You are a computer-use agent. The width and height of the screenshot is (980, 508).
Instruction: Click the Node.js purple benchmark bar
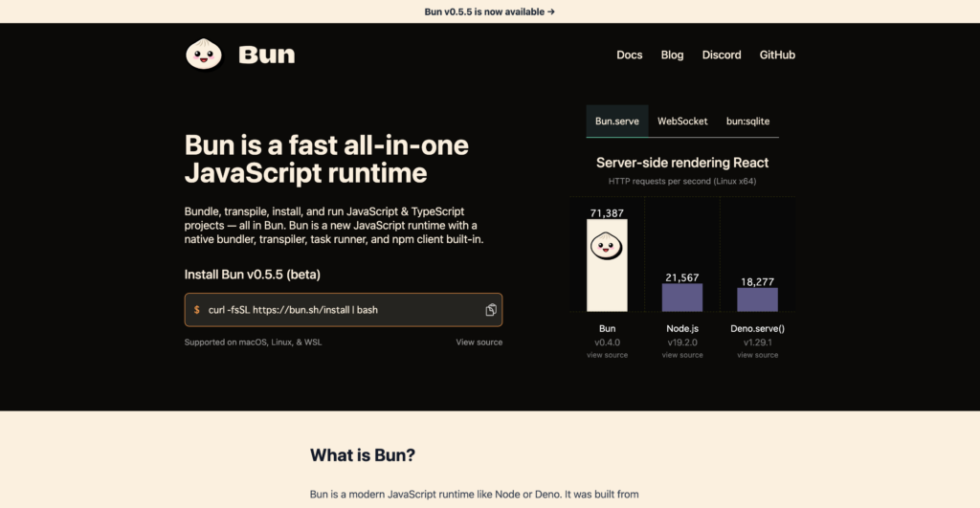point(682,297)
